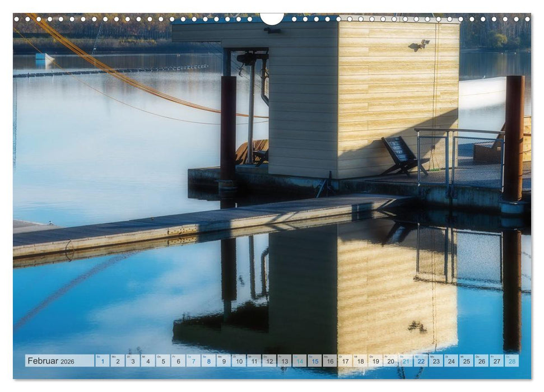Pick date 18 in the calendar strip
The height and width of the screenshot is (392, 544).
point(360,361)
